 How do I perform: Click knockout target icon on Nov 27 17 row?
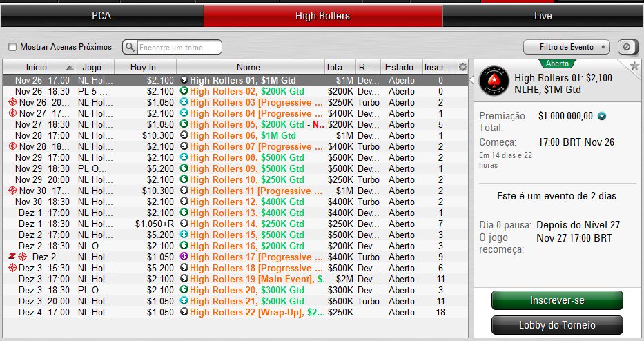[12, 113]
